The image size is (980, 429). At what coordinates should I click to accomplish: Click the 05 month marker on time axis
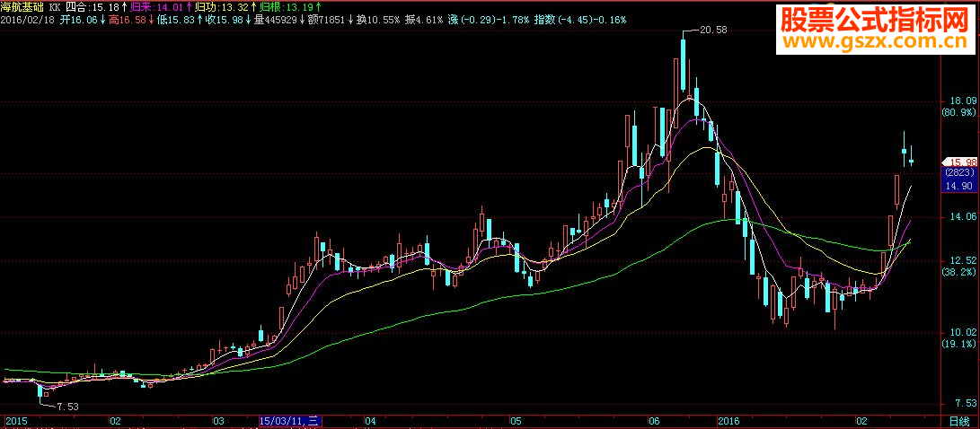pos(516,422)
